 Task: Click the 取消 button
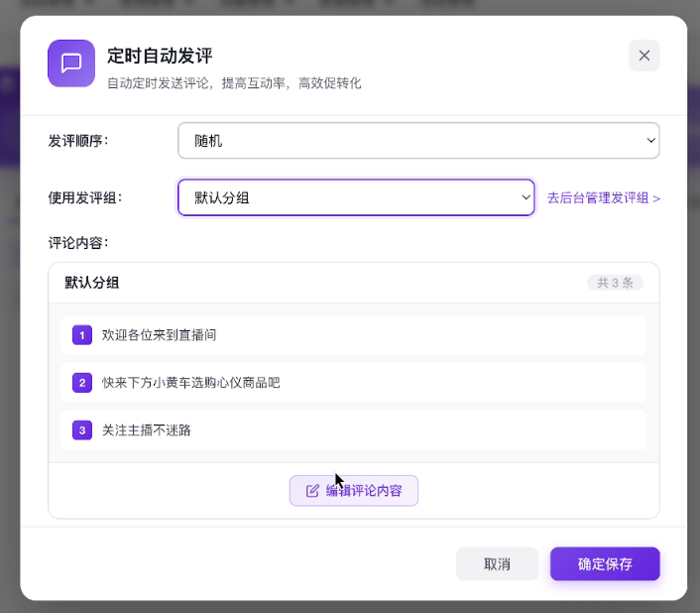point(497,564)
